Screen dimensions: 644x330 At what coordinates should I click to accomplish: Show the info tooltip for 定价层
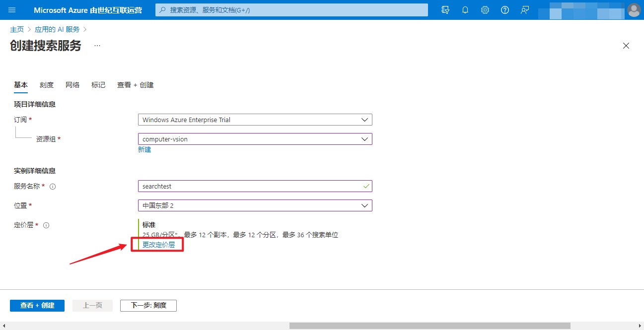(x=46, y=225)
